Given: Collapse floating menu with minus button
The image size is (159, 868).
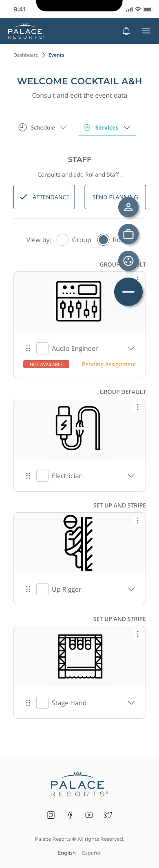Looking at the screenshot, I should pyautogui.click(x=128, y=291).
